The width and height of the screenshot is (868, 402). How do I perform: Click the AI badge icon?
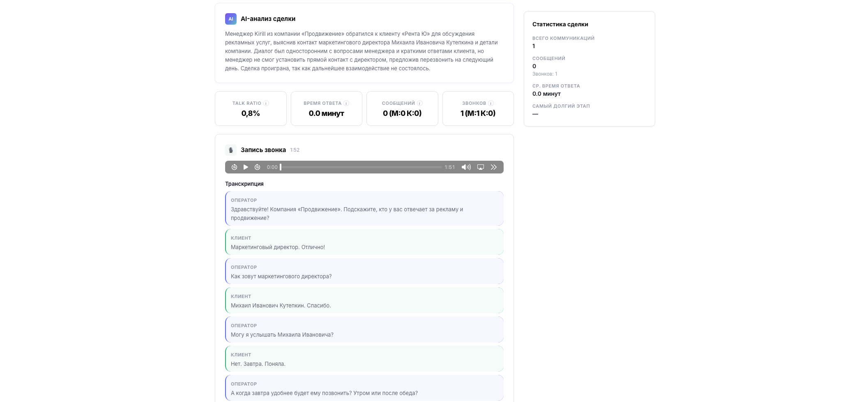point(231,19)
